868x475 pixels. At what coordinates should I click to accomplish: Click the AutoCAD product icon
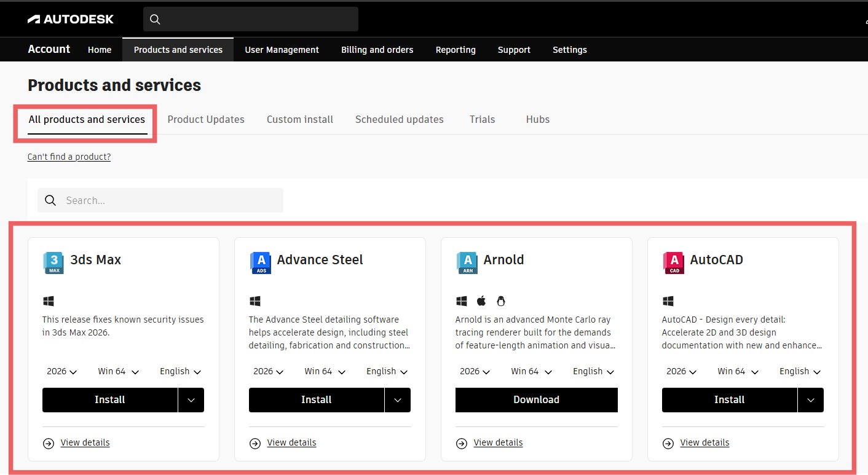pos(673,262)
